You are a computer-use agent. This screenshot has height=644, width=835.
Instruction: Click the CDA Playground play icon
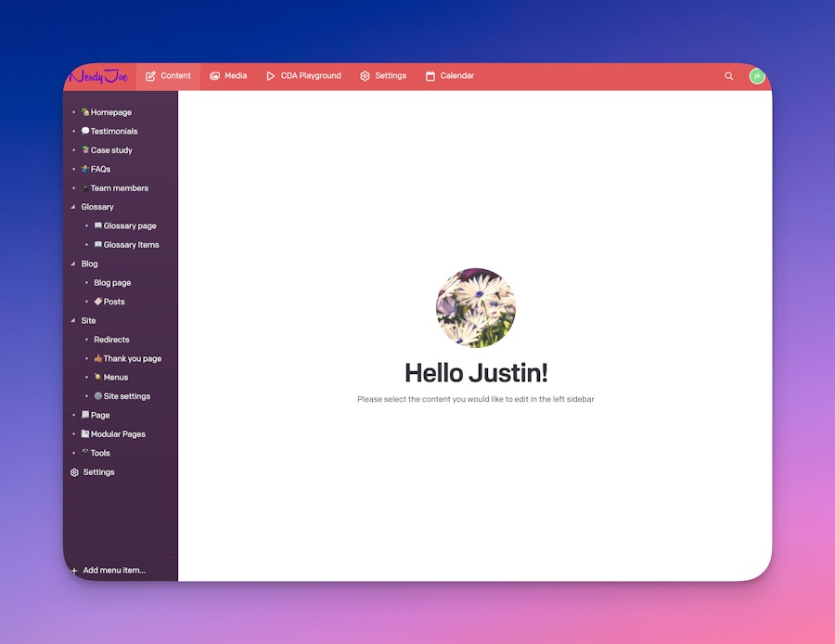(271, 76)
